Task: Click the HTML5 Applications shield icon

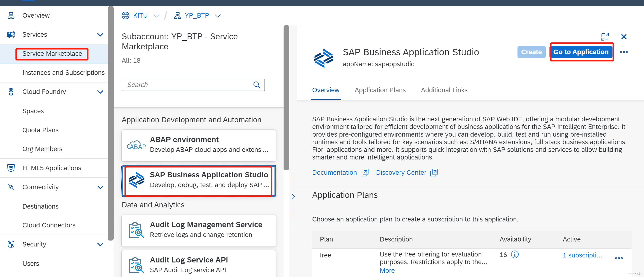Action: pos(11,168)
